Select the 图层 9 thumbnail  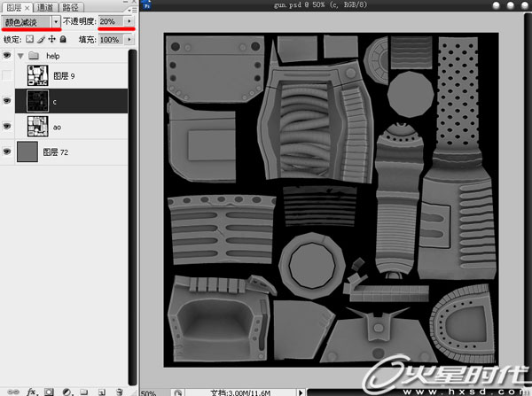click(37, 75)
